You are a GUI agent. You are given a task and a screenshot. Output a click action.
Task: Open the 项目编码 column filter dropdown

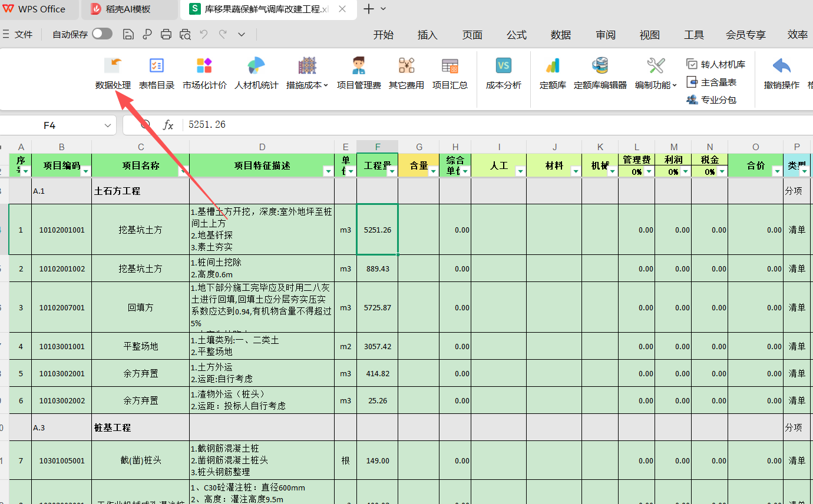86,171
